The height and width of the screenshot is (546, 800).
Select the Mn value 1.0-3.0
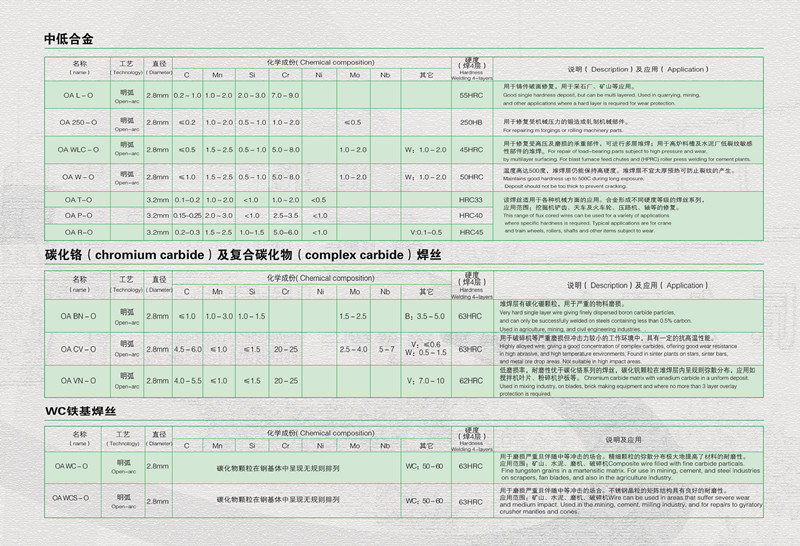[219, 316]
